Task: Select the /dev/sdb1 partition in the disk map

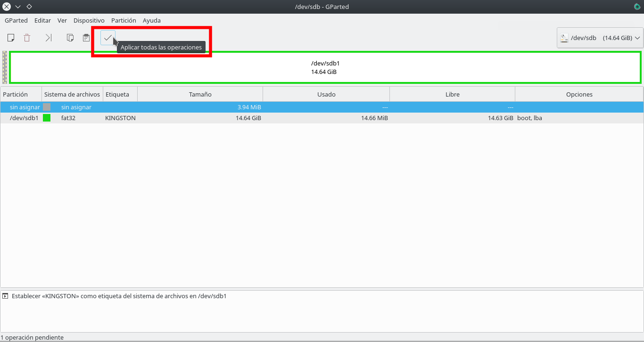Action: tap(325, 67)
